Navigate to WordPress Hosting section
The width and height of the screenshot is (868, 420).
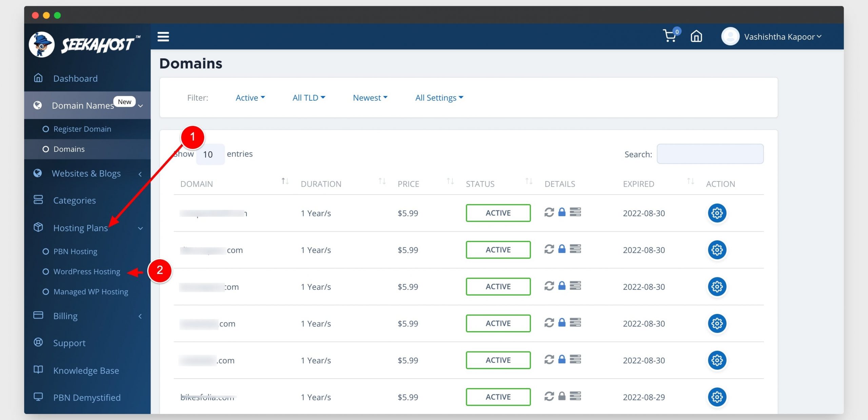(86, 271)
